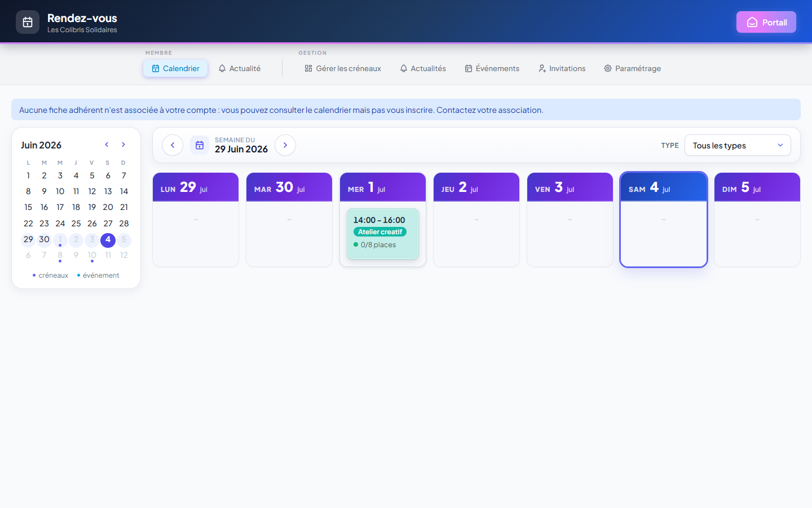
Task: Open the 14:00 - 16:00 Atelier creatif slot
Action: click(x=383, y=234)
